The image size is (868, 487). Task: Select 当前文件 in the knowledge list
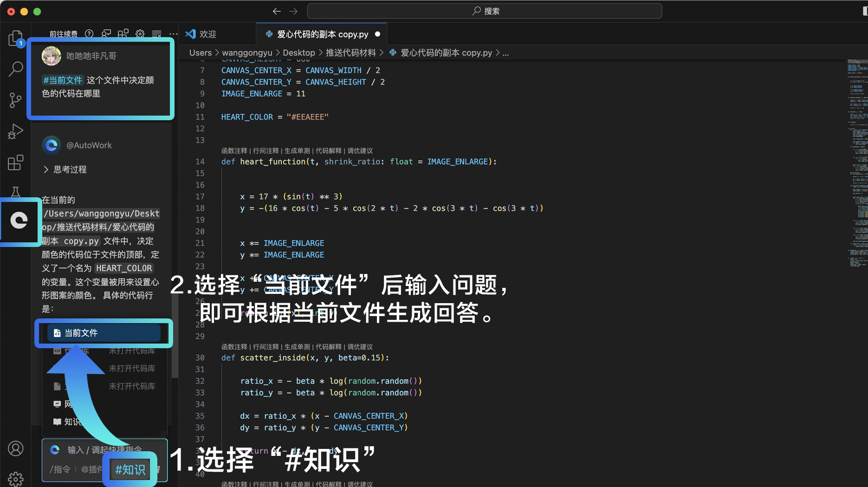[x=104, y=333]
